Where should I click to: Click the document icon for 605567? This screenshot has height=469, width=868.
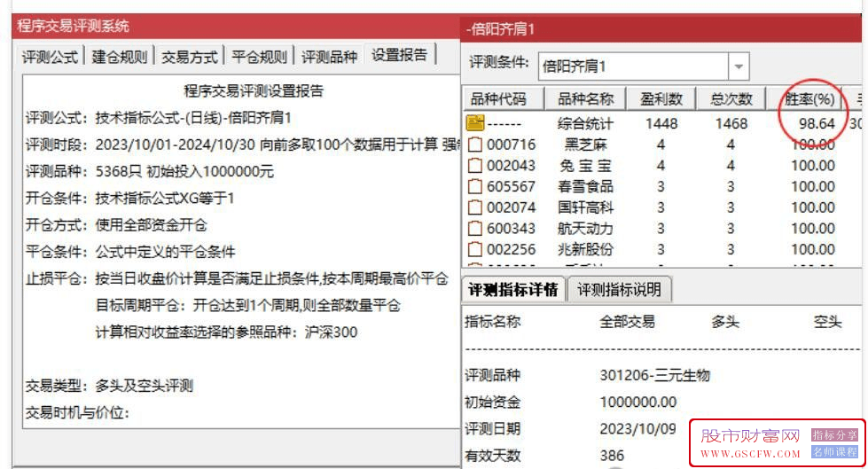point(475,186)
